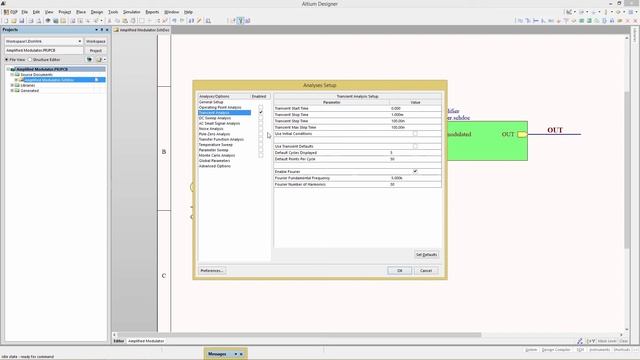Click the Project button

pos(96,50)
